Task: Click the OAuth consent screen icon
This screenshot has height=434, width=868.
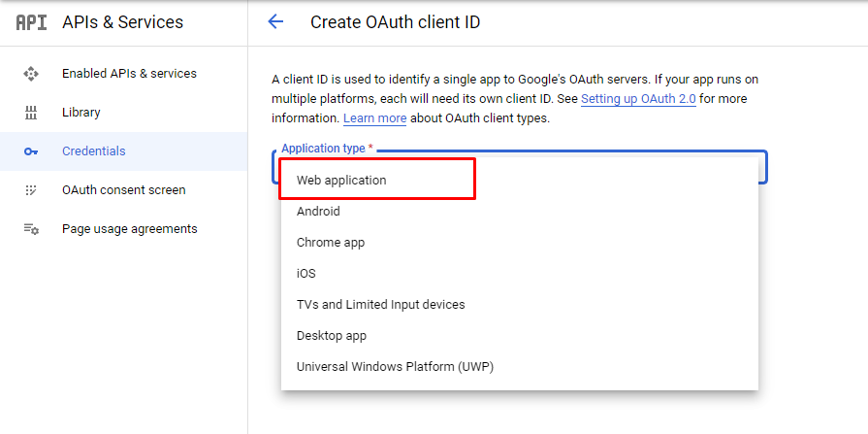Action: 31,190
